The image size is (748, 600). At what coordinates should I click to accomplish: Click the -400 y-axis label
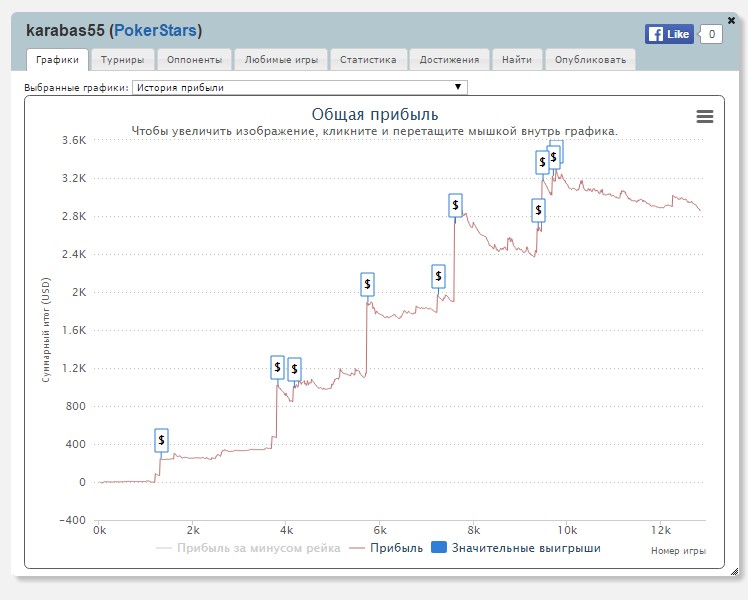[x=73, y=520]
